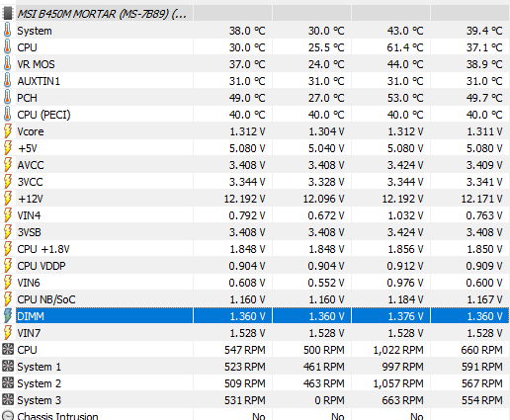Click the 1.376 V DIMM maximum value
The image size is (510, 420).
(x=405, y=316)
